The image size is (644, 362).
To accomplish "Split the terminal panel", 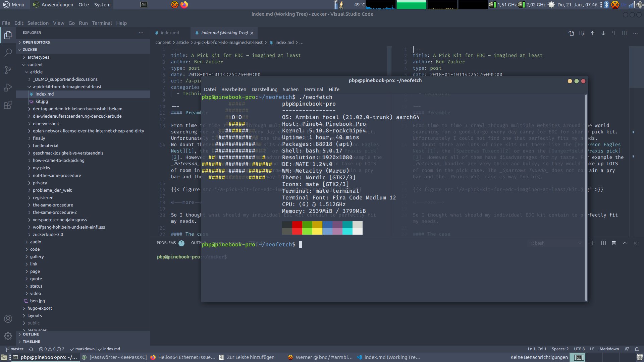I will (603, 243).
